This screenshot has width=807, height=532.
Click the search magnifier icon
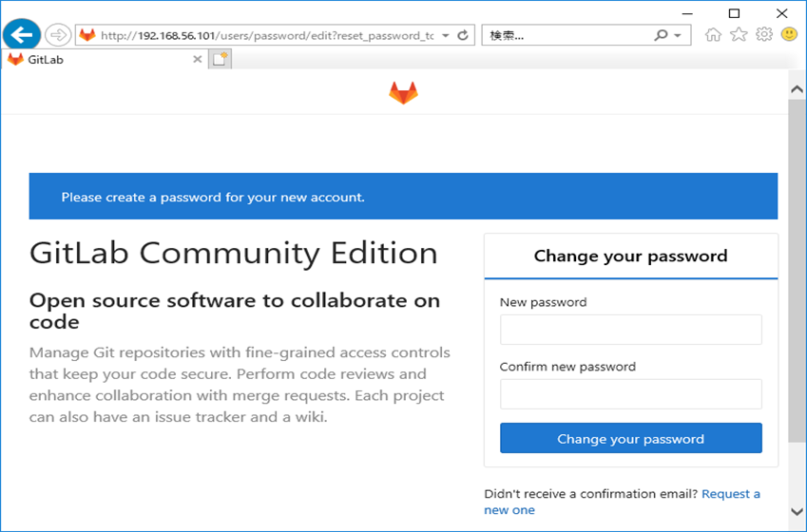[x=661, y=35]
